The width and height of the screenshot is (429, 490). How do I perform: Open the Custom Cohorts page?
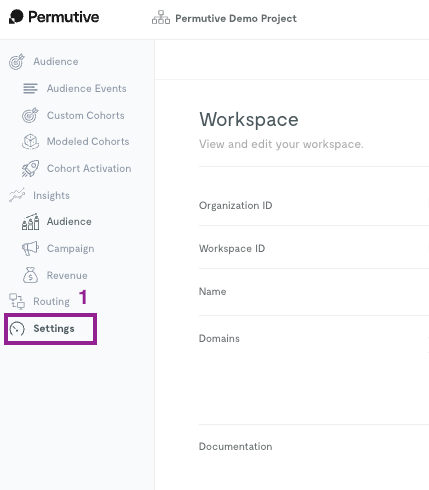coord(86,115)
